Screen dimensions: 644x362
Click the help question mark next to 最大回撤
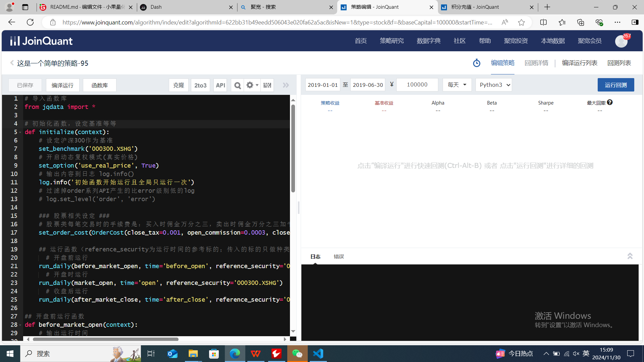610,103
